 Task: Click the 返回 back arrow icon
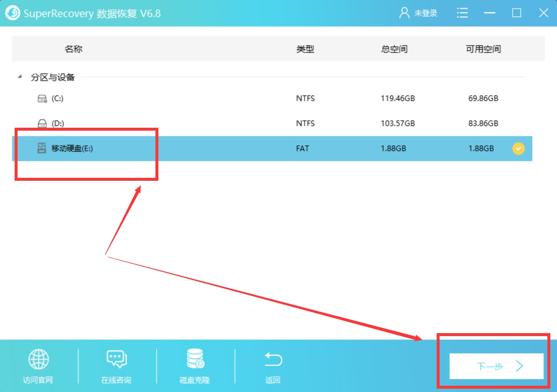pos(272,359)
